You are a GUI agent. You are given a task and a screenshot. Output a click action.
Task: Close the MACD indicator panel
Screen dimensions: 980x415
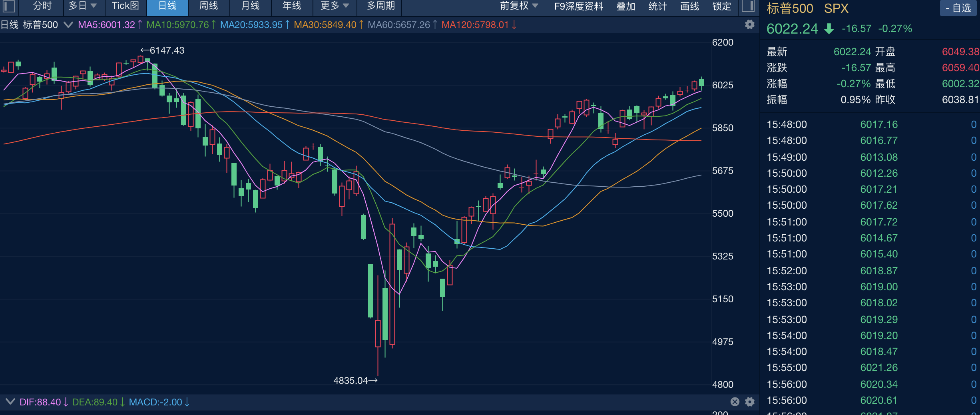(x=735, y=402)
